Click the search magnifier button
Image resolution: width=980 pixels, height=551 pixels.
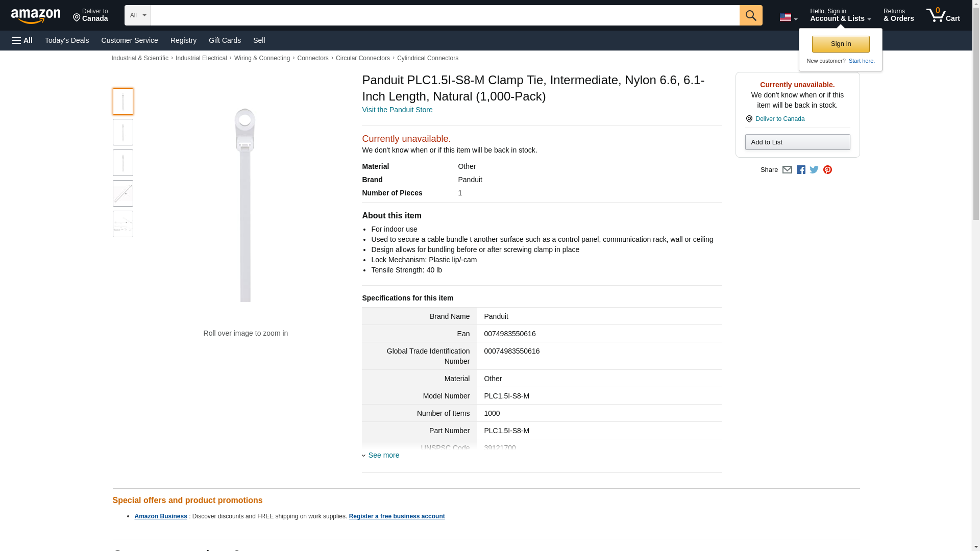[750, 15]
